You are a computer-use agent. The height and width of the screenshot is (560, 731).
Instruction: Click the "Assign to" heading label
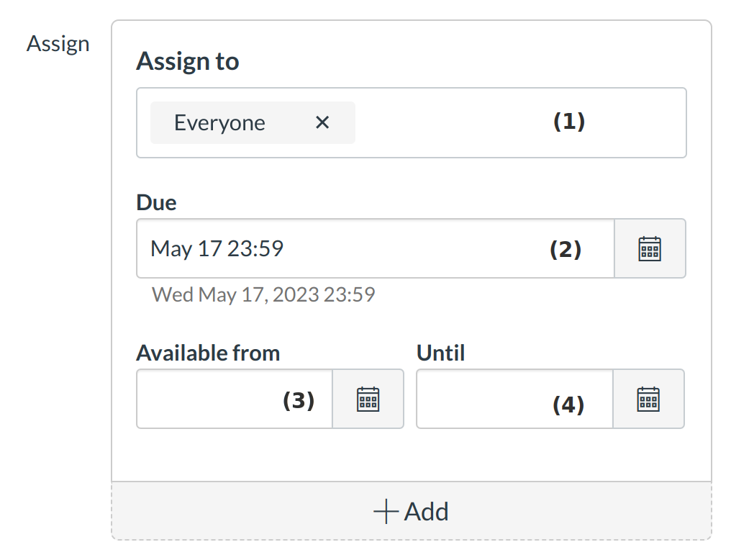click(187, 62)
